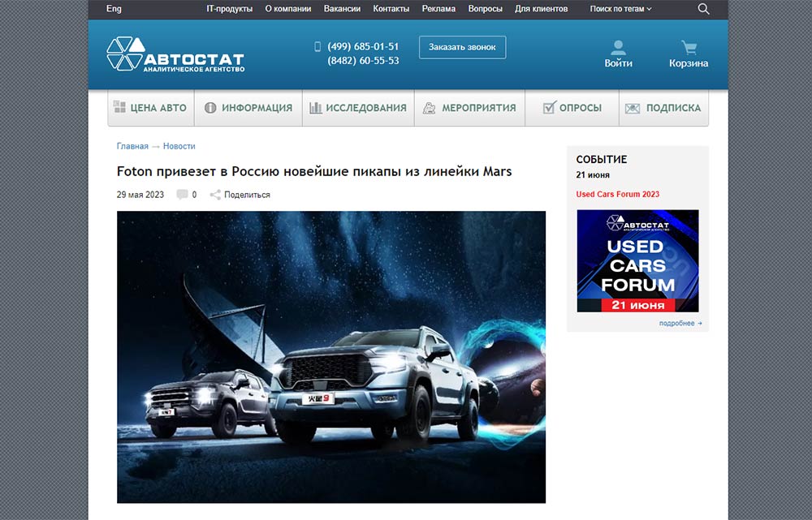Image resolution: width=812 pixels, height=520 pixels.
Task: Click phone number (8482) 60-55-53
Action: [363, 61]
